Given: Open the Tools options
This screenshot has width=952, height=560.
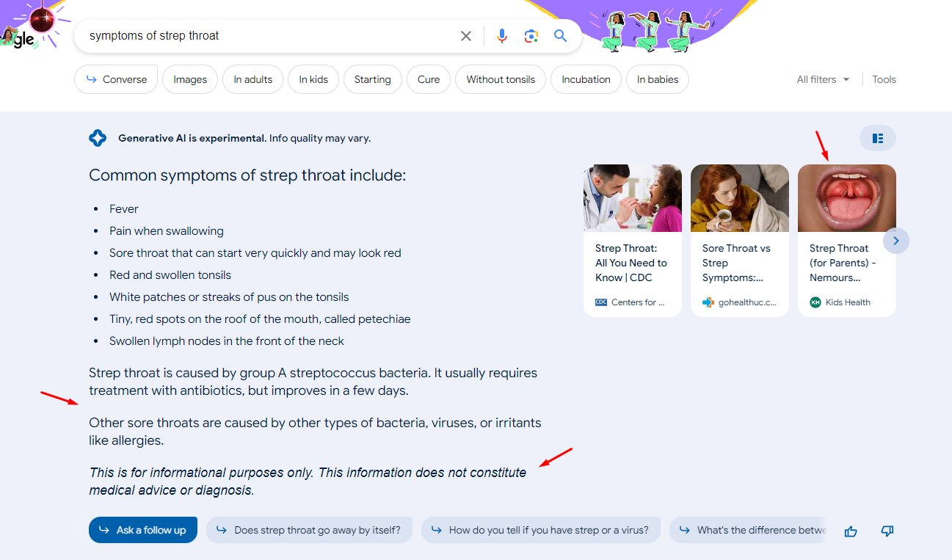Looking at the screenshot, I should pyautogui.click(x=884, y=79).
